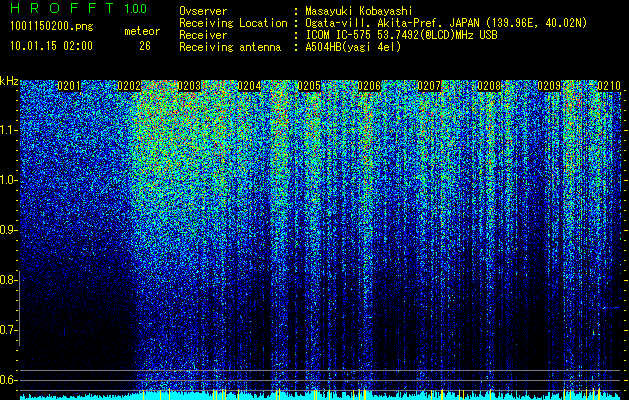Image resolution: width=629 pixels, height=400 pixels.
Task: Click the 0208 time marker
Action: [x=489, y=86]
